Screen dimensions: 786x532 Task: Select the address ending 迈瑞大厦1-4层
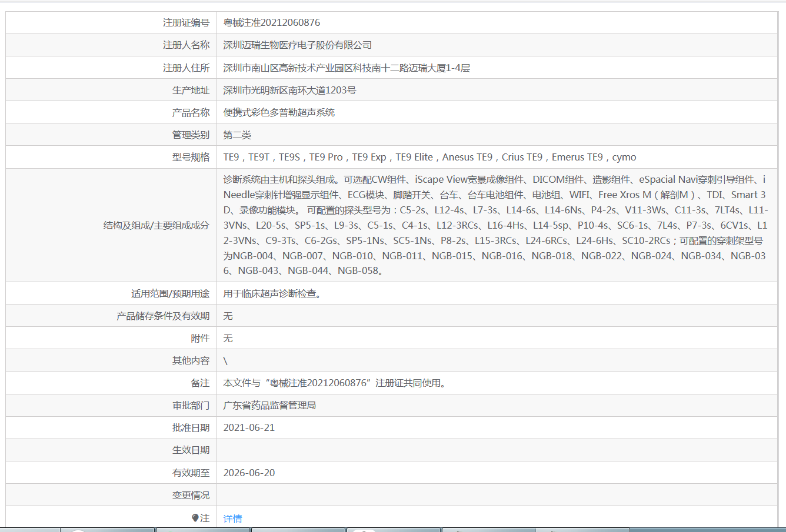point(347,68)
